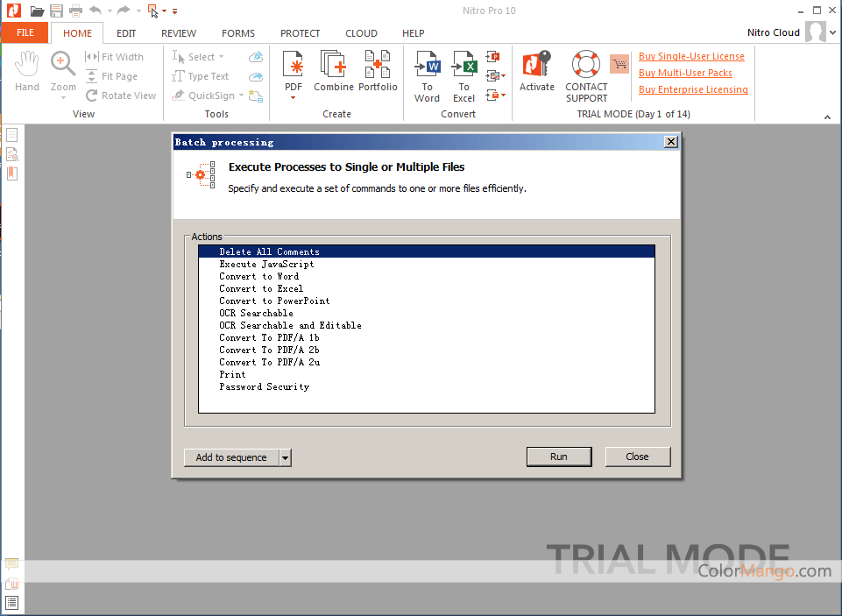The image size is (842, 616).
Task: Collapse the ribbon with the chevron arrow
Action: click(827, 117)
